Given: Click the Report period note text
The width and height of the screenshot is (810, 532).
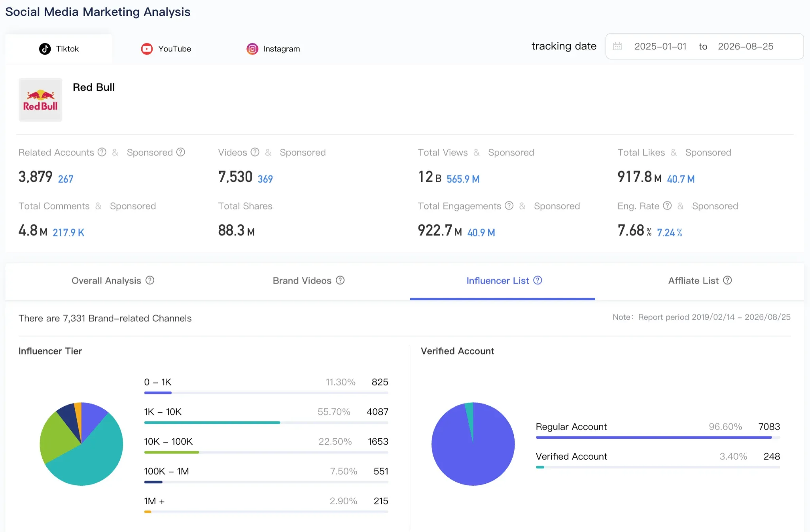Looking at the screenshot, I should (702, 317).
